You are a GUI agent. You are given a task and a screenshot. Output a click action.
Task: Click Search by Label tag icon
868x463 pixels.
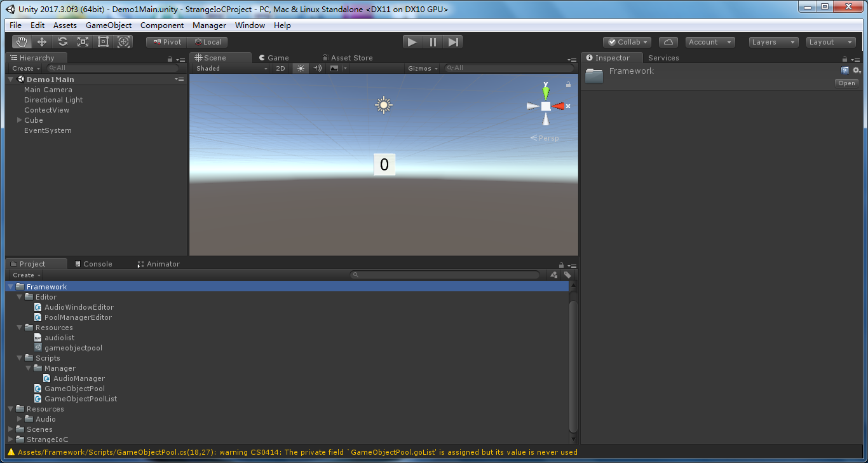(567, 275)
